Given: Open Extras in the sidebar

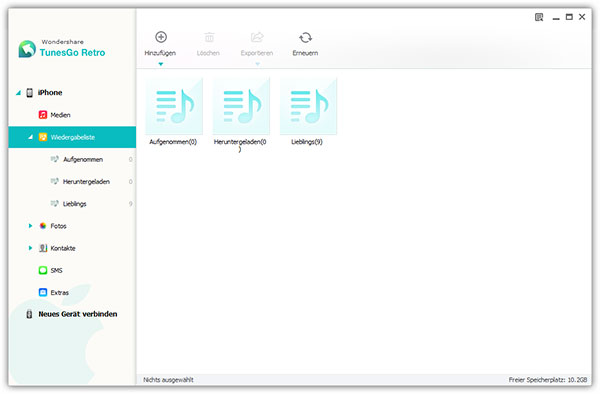Looking at the screenshot, I should [x=60, y=292].
